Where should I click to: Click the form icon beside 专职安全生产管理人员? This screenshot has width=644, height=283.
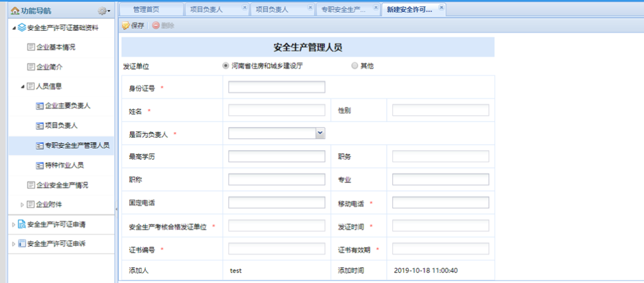point(40,145)
